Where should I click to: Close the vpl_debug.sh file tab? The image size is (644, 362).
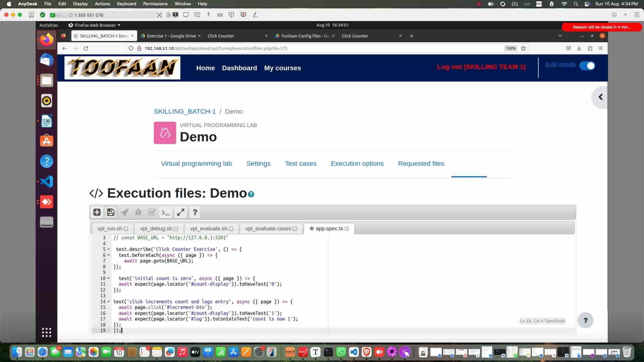pyautogui.click(x=176, y=229)
